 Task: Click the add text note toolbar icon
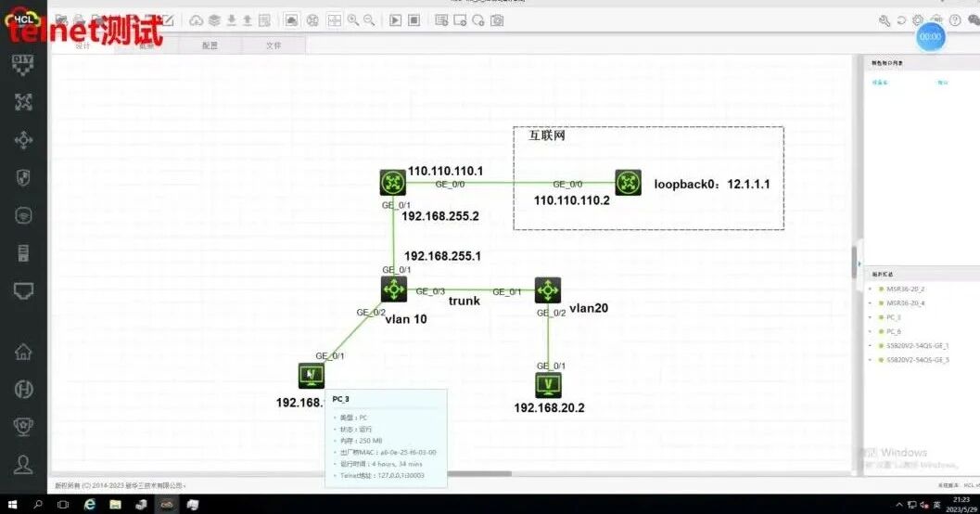pyautogui.click(x=441, y=20)
